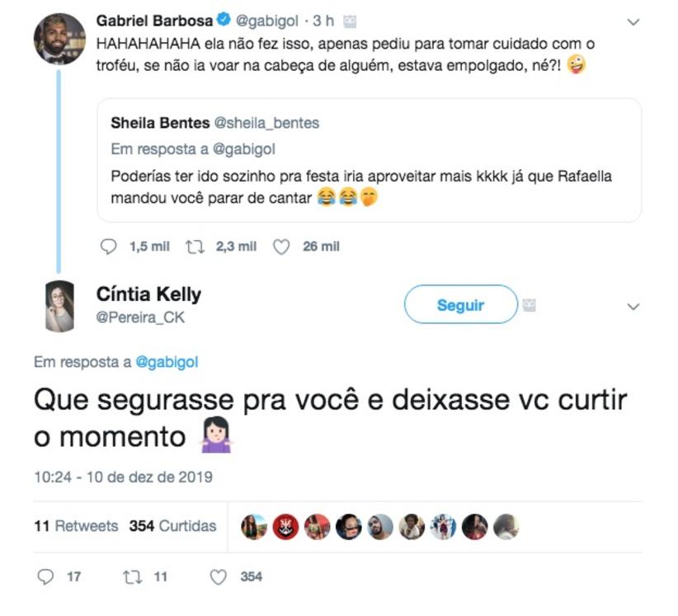The width and height of the screenshot is (678, 616).
Task: Click the icon right of Seguir button
Action: [530, 305]
